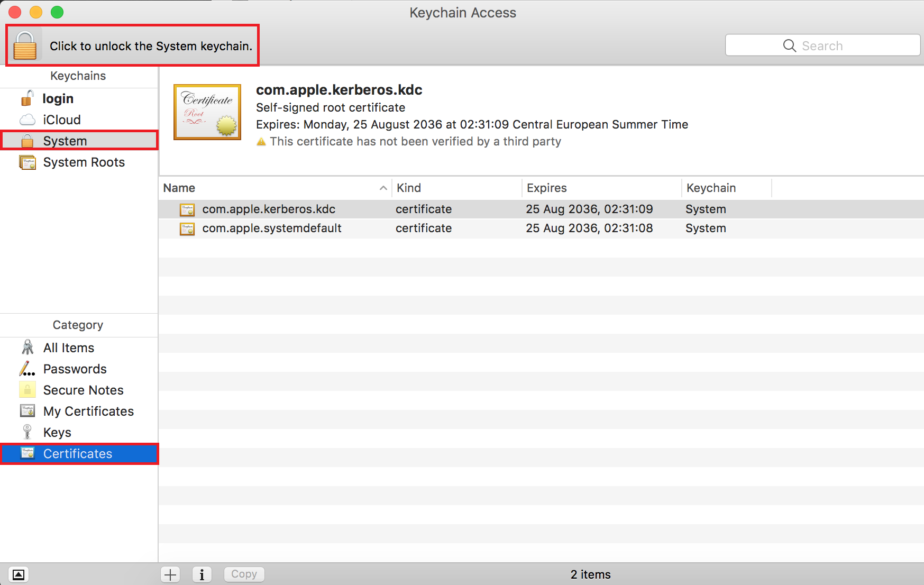The width and height of the screenshot is (924, 585).
Task: Show the All Items category
Action: pos(79,348)
